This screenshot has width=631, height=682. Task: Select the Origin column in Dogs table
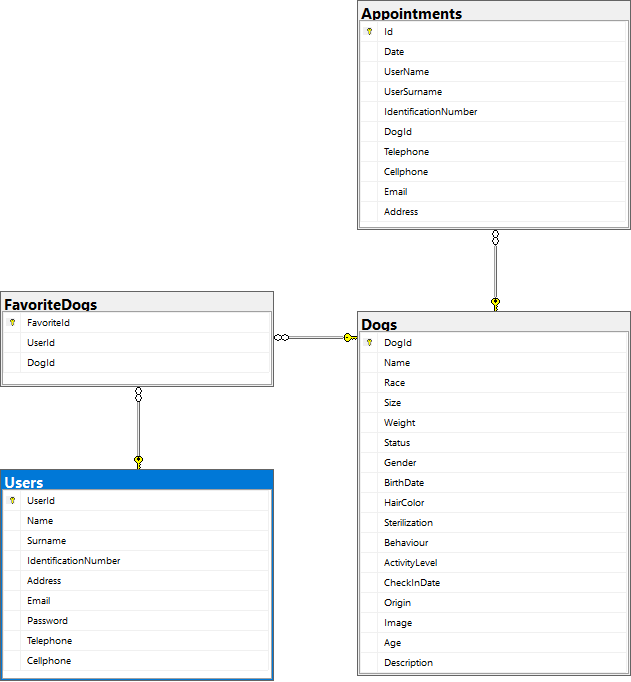click(x=493, y=602)
